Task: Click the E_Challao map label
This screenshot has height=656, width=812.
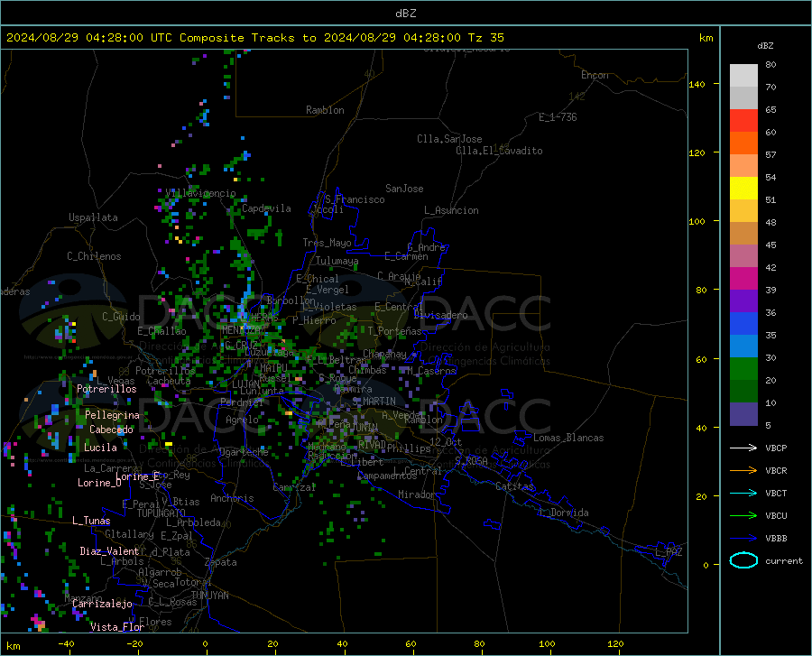Action: [161, 331]
